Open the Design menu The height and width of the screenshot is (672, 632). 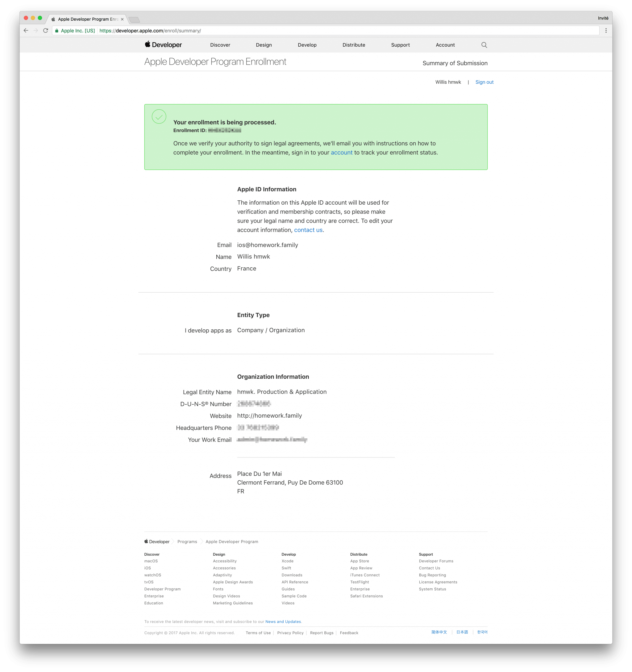[x=264, y=45]
